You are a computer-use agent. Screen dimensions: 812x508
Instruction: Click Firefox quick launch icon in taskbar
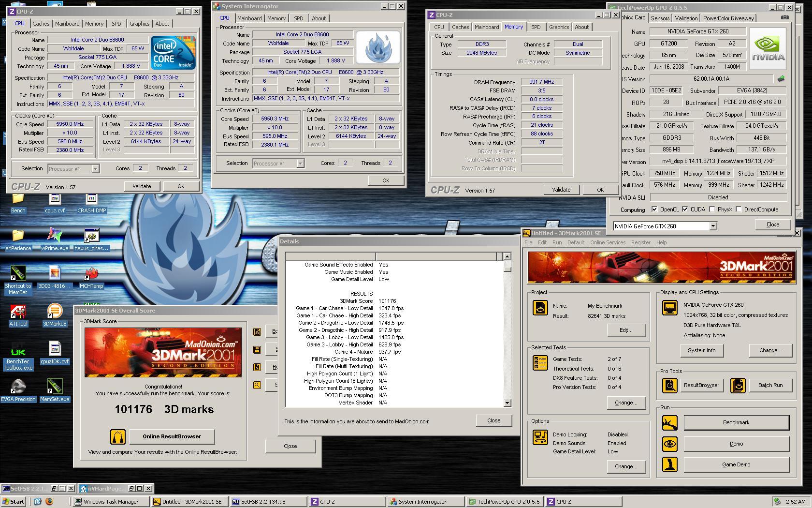point(49,502)
